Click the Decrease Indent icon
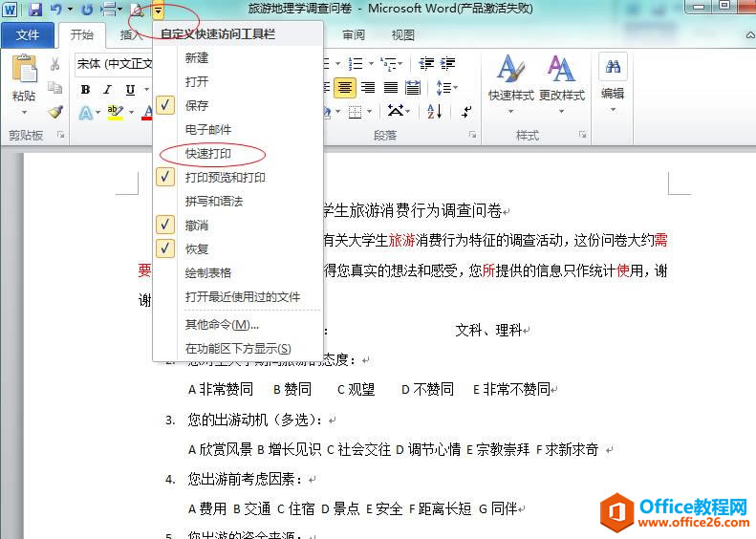The width and height of the screenshot is (756, 539). coord(426,64)
